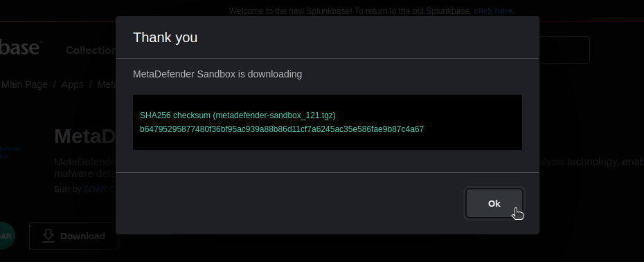Click the welcome banner text
This screenshot has width=644, height=262.
click(x=350, y=11)
